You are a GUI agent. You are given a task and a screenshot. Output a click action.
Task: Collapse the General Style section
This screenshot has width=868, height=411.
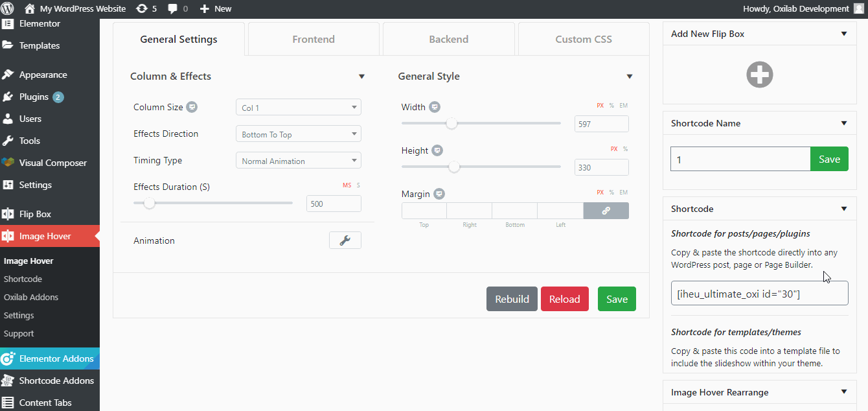click(630, 76)
